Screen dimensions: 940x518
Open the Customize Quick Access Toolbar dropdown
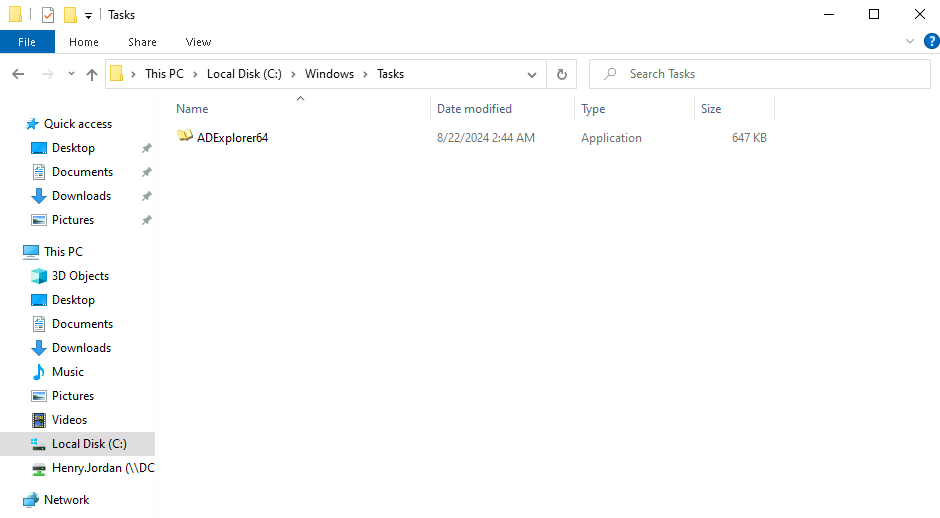pyautogui.click(x=88, y=16)
